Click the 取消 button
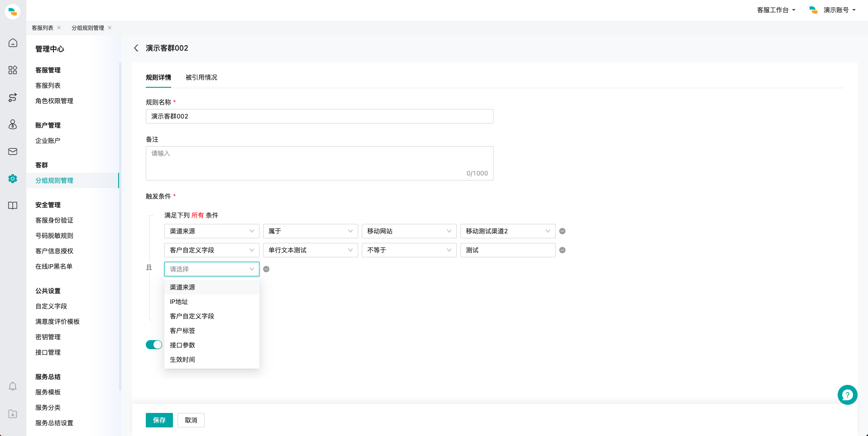Image resolution: width=868 pixels, height=436 pixels. [x=191, y=420]
